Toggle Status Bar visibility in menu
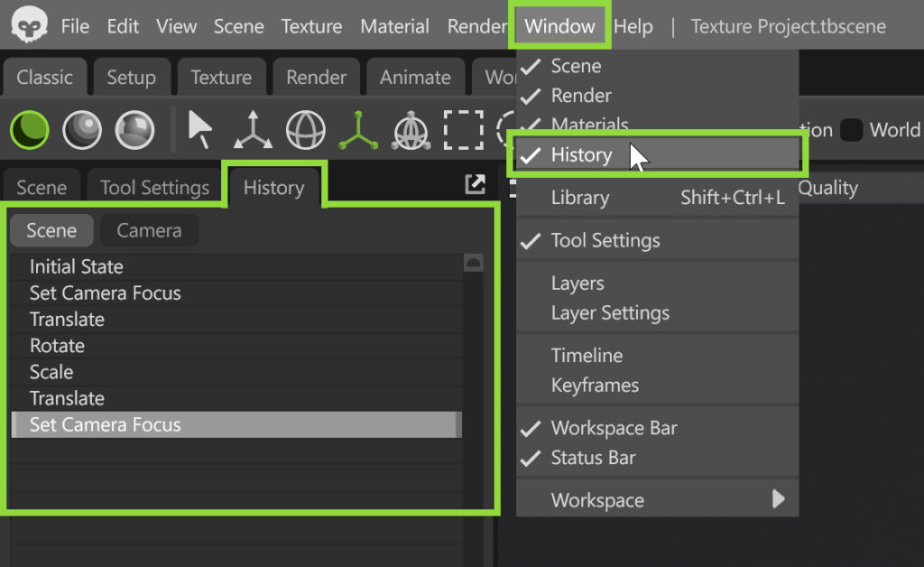The height and width of the screenshot is (567, 924). coord(593,458)
